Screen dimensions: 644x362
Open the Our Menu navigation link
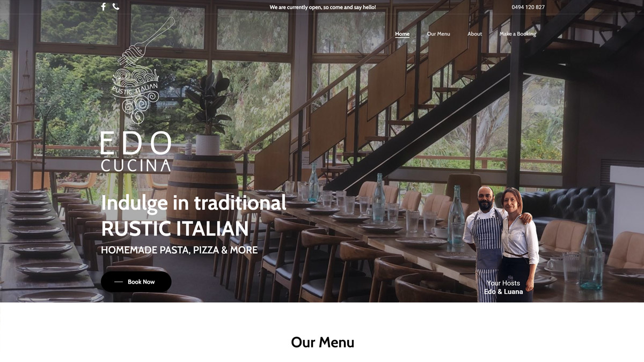pyautogui.click(x=438, y=34)
